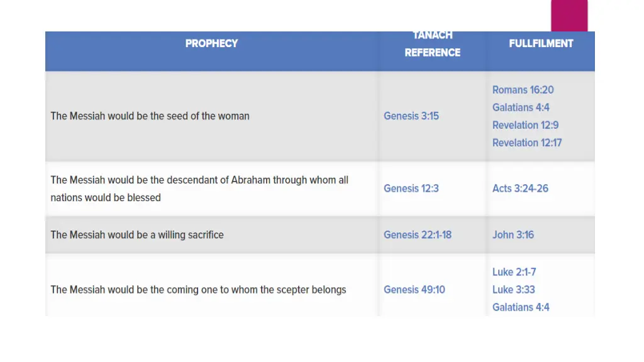Click the FULLFILMENT column header
Image resolution: width=644 pixels, height=362 pixels.
pyautogui.click(x=541, y=43)
